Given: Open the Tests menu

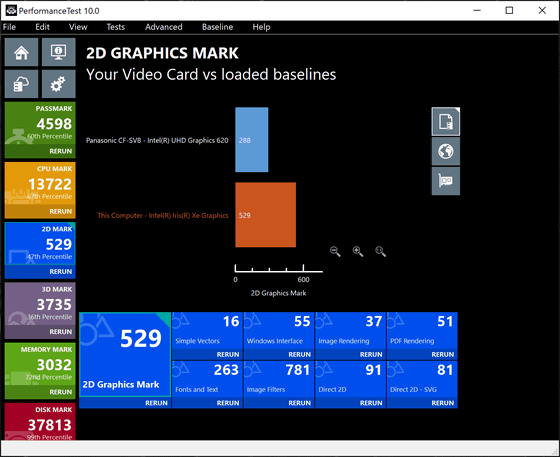Looking at the screenshot, I should (x=115, y=27).
